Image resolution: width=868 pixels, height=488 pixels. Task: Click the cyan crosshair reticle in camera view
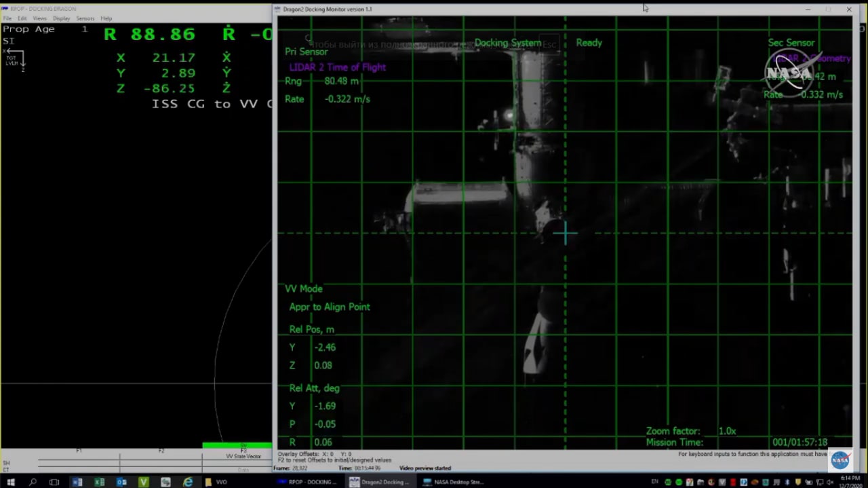click(565, 234)
